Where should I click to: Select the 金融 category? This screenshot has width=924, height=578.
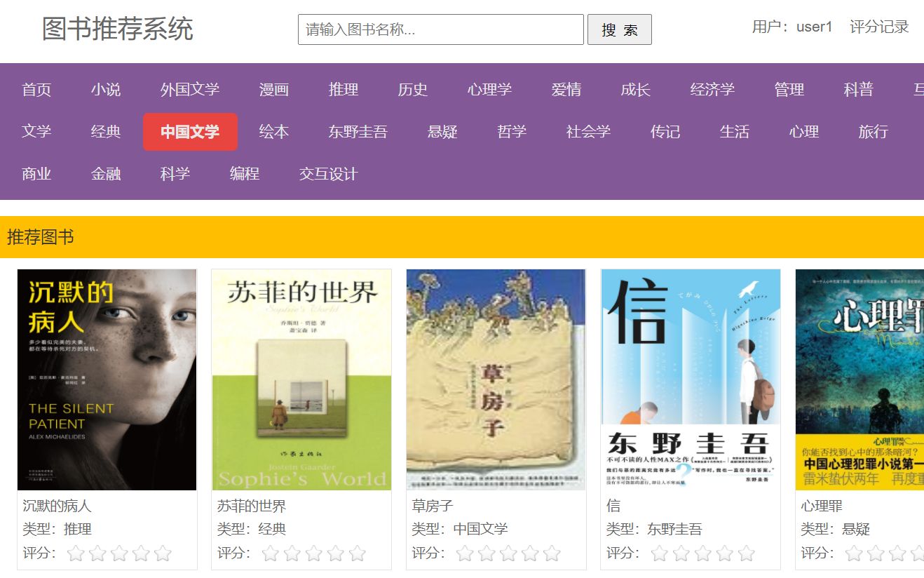pos(106,174)
